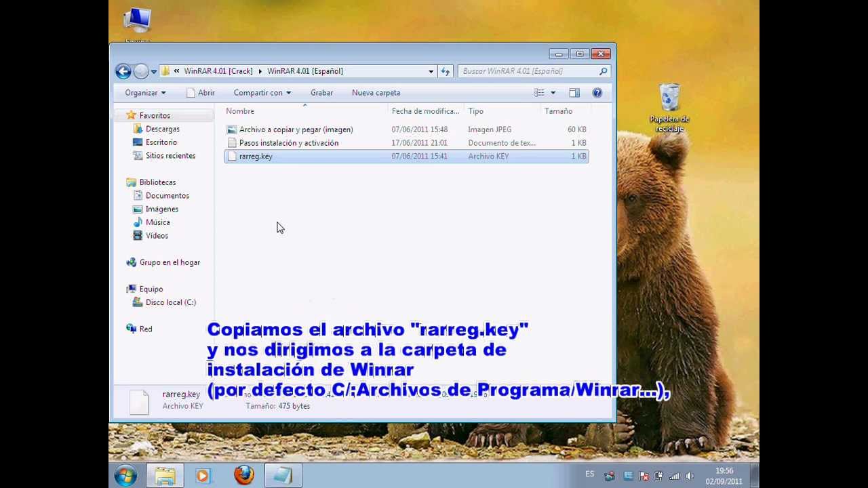Click the Action Center flag tray icon
This screenshot has width=868, height=488.
pos(643,476)
